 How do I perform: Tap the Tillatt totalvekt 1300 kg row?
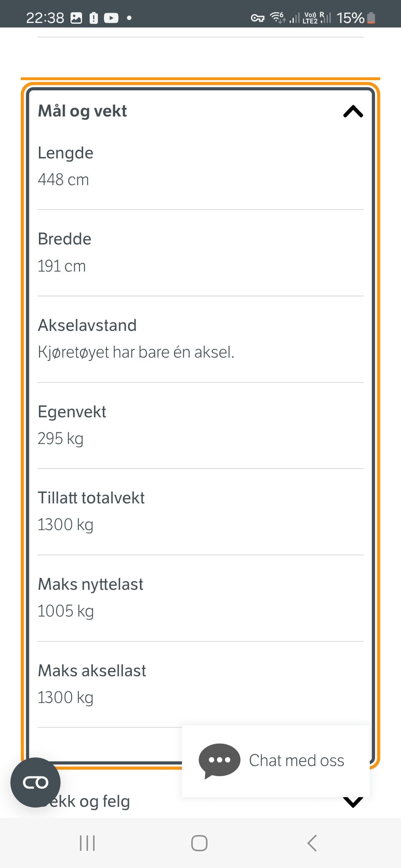(200, 511)
